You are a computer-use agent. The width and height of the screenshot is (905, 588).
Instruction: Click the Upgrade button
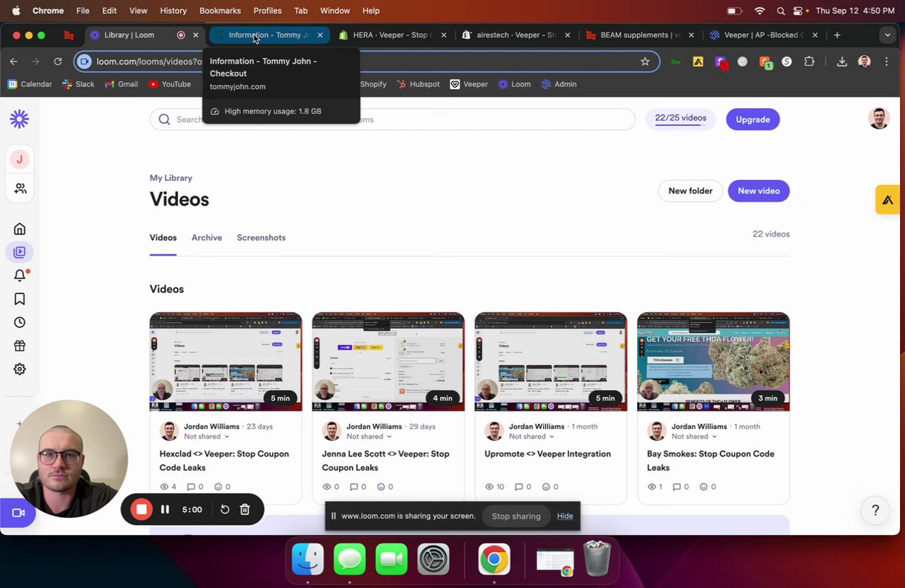point(753,119)
